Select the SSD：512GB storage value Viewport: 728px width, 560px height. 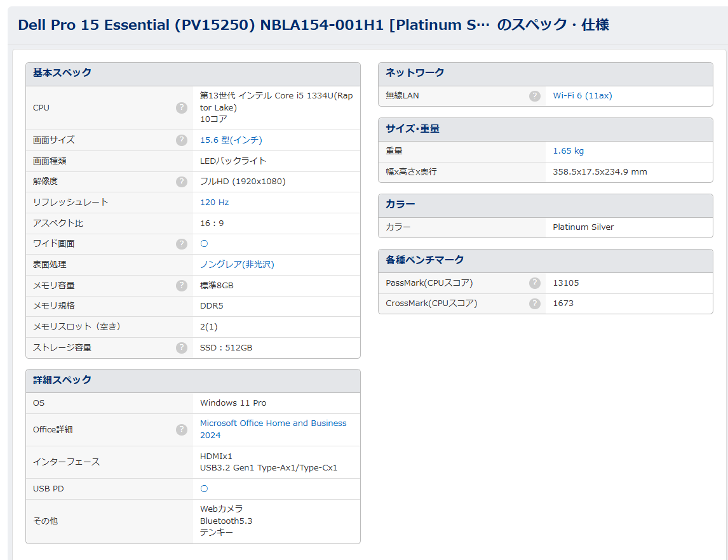[x=226, y=347]
